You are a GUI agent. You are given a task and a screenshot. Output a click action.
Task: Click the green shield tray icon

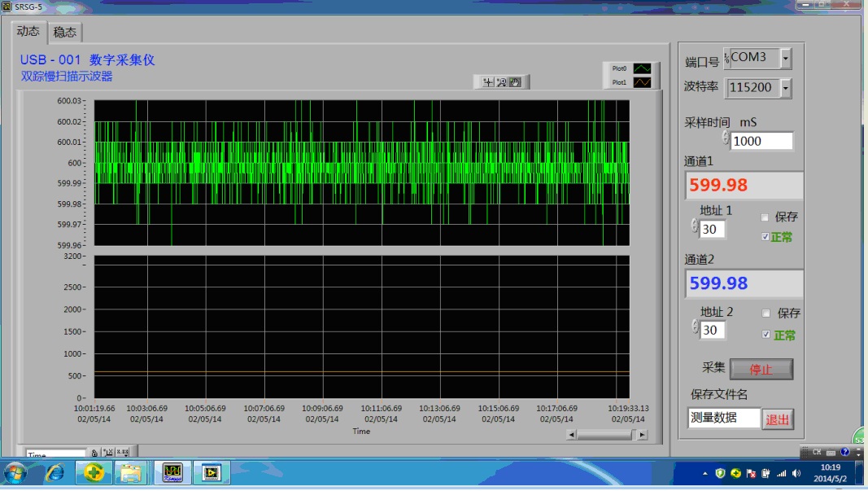point(720,473)
